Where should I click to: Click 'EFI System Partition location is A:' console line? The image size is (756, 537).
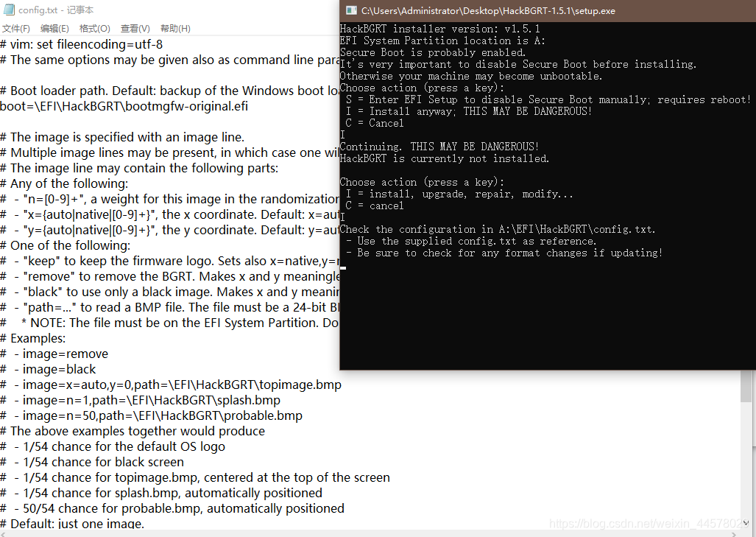coord(442,41)
